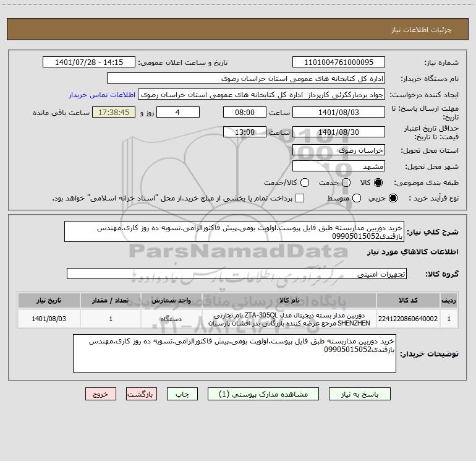476x461 pixels.
Task: Click the ایجاد کننده درخواست field
Action: tap(261, 95)
